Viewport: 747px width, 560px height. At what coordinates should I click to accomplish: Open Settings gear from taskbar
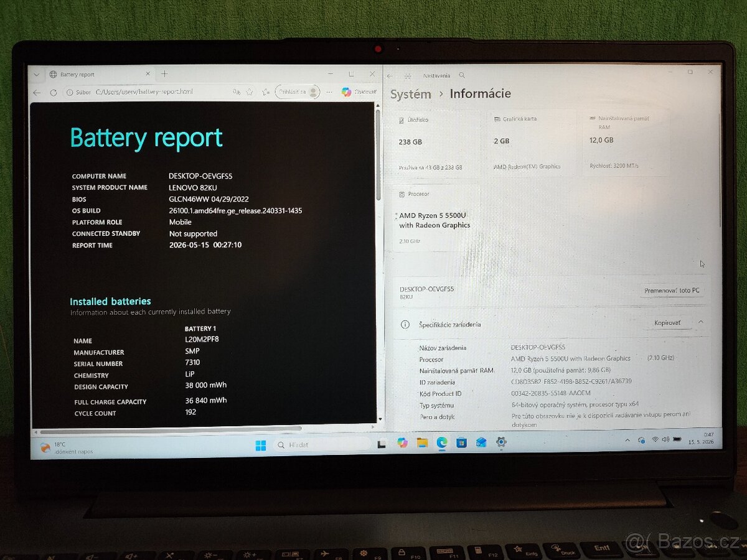pyautogui.click(x=501, y=442)
